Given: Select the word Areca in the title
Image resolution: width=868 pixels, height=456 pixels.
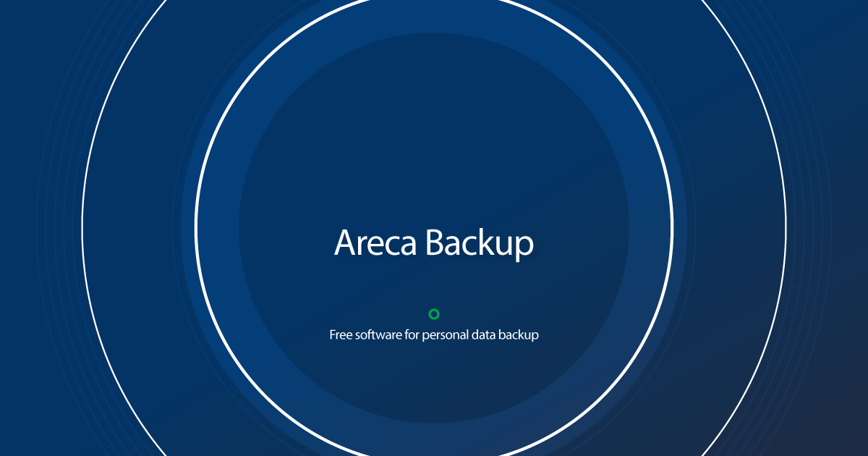Looking at the screenshot, I should tap(375, 243).
